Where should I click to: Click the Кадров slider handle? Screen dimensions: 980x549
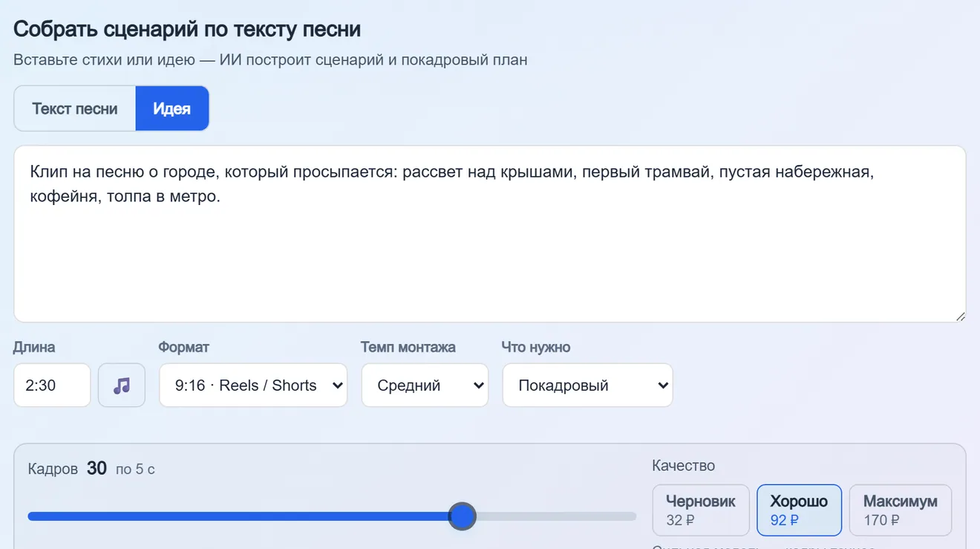pos(463,516)
